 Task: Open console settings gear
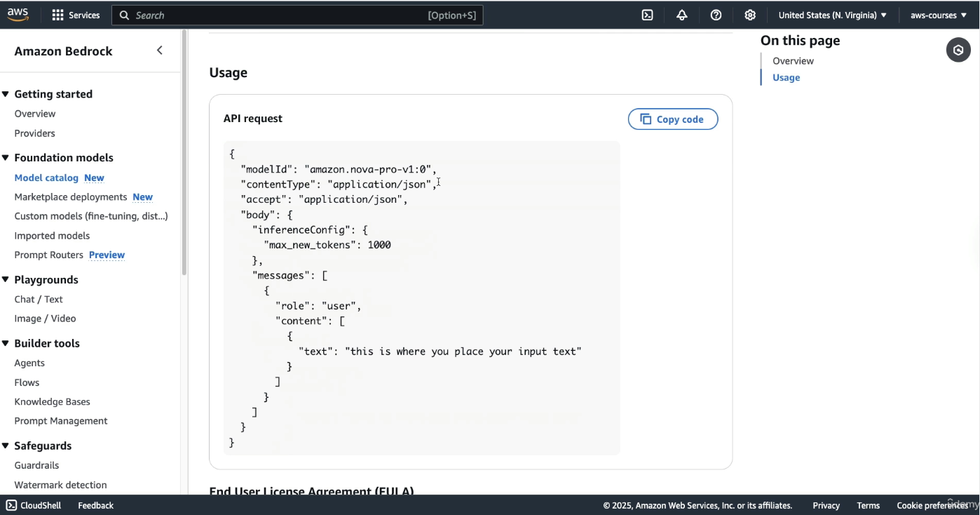point(750,15)
